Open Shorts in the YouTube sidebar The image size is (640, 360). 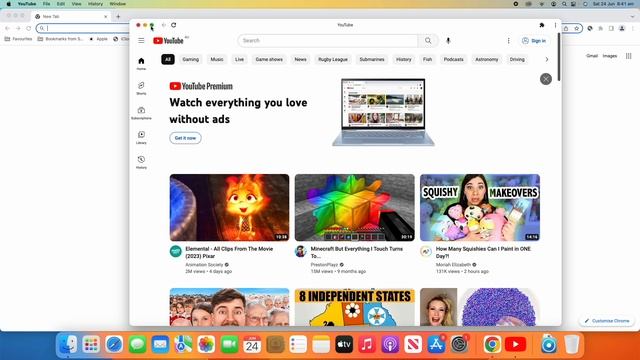click(141, 88)
